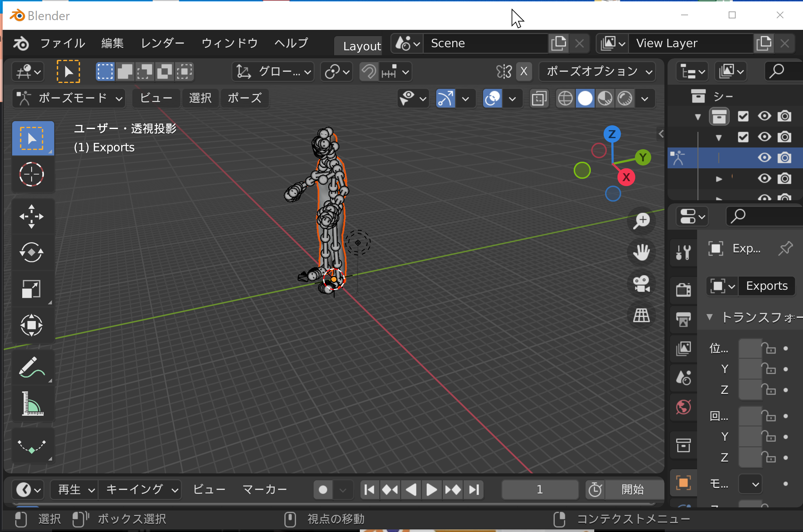Click the timeline Marker menu
803x532 pixels.
tap(265, 490)
